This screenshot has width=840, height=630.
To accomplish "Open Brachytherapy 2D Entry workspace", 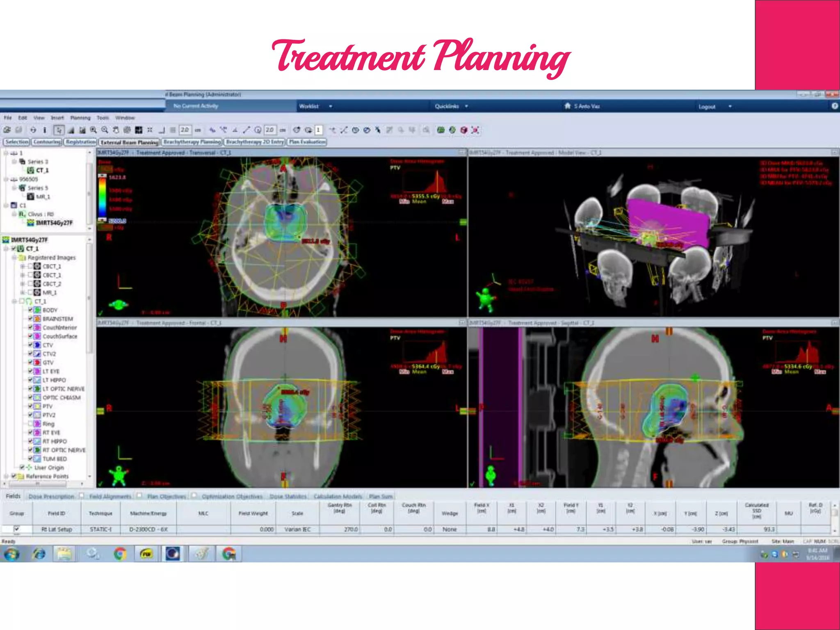I will (x=255, y=142).
